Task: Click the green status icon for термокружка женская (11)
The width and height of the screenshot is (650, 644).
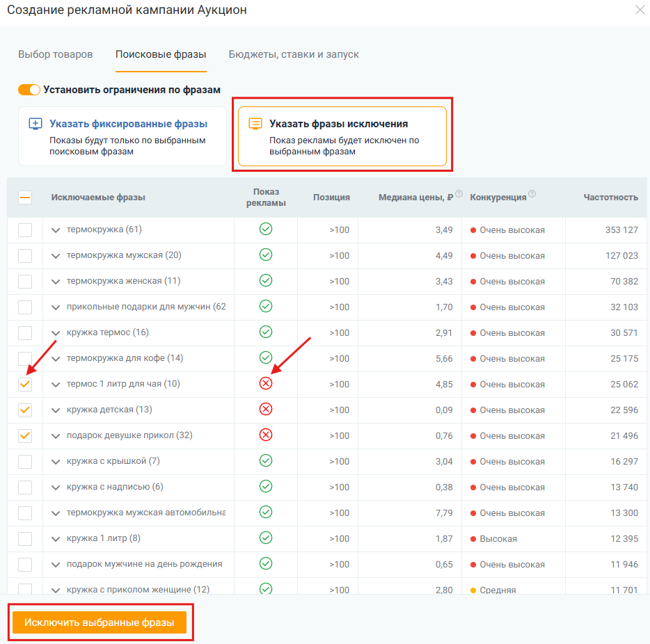Action: click(266, 280)
